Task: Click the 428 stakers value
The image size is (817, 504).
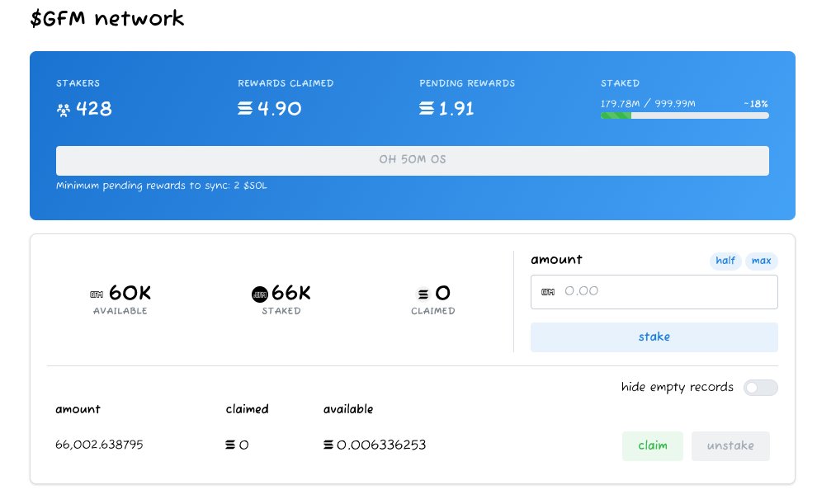Action: (94, 109)
